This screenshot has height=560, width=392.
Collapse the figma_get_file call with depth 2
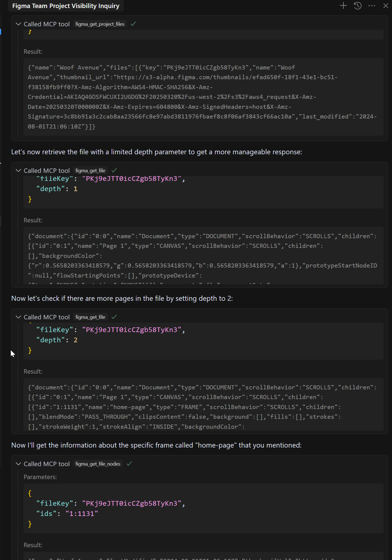19,317
